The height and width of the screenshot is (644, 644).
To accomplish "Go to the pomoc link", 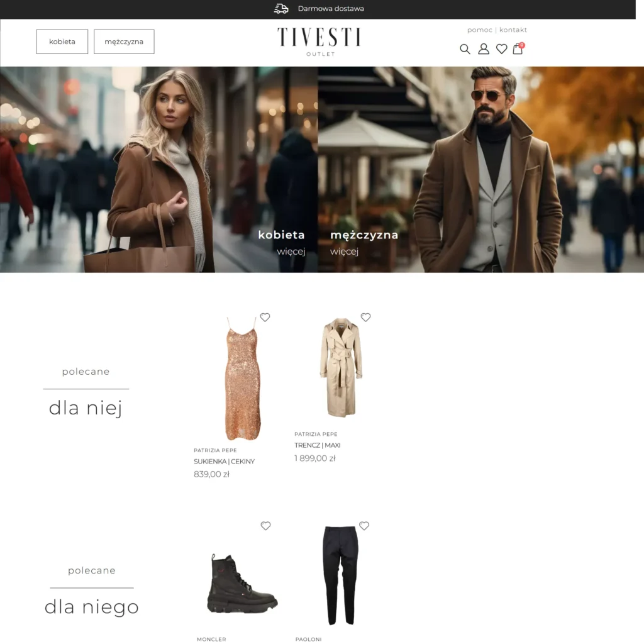I will click(480, 30).
